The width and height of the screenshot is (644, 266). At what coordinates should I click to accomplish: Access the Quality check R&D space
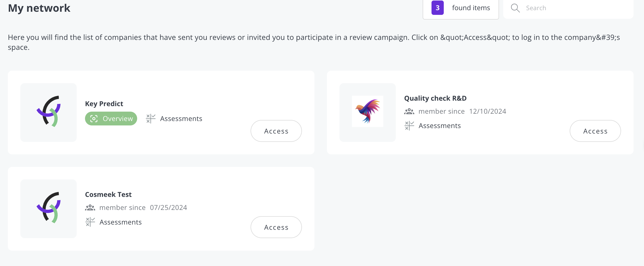(x=595, y=131)
